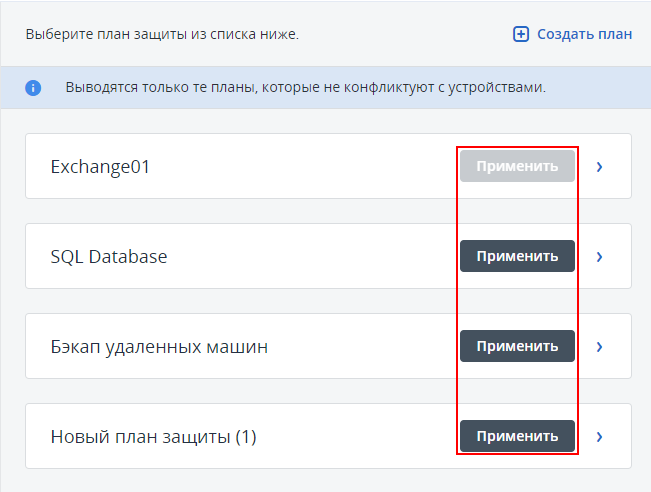Expand the Новый план защиты (1) chevron

click(x=600, y=436)
